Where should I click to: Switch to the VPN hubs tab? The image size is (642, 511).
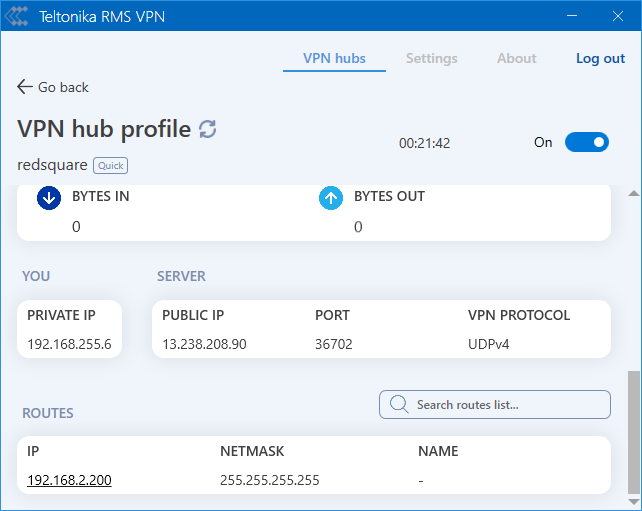click(x=334, y=58)
